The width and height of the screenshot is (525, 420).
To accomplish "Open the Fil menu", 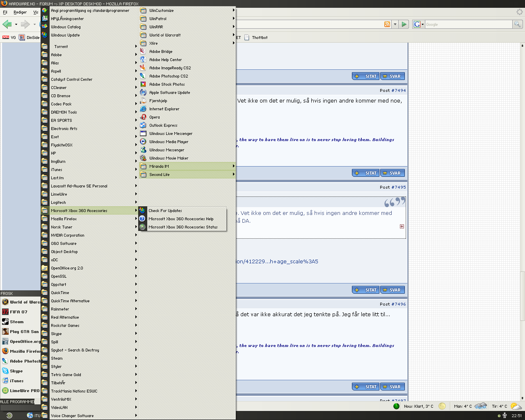I will [x=5, y=12].
